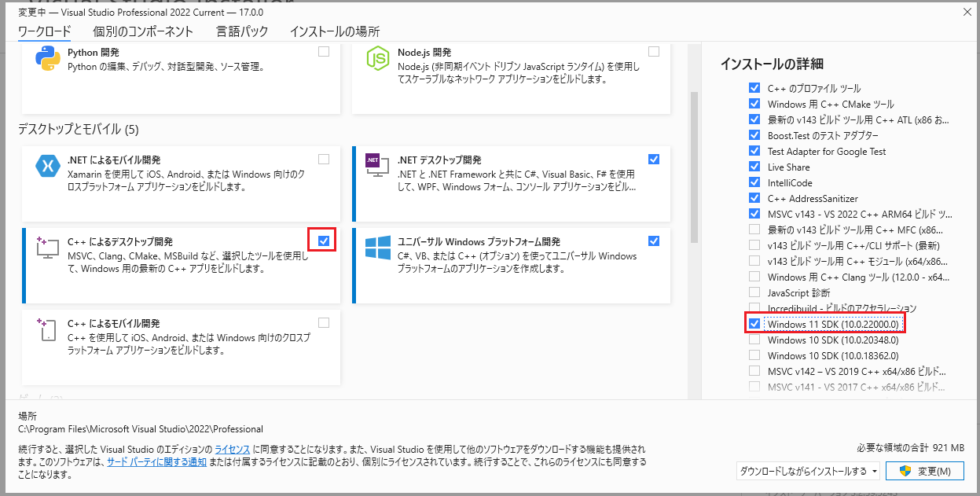Uncheck ユニバーサル Windows プラットフォーム開発 checkbox

point(654,241)
